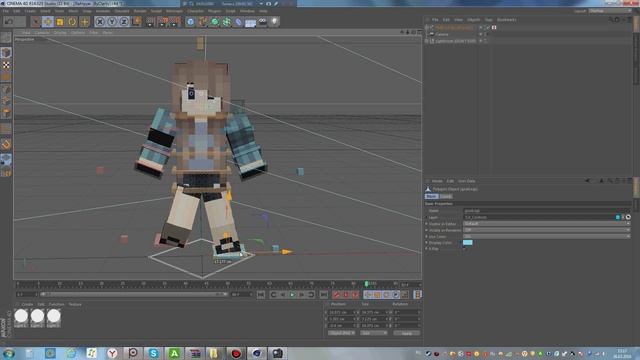Toggle the X-Ray checkbox
Image resolution: width=640 pixels, height=360 pixels.
click(465, 249)
